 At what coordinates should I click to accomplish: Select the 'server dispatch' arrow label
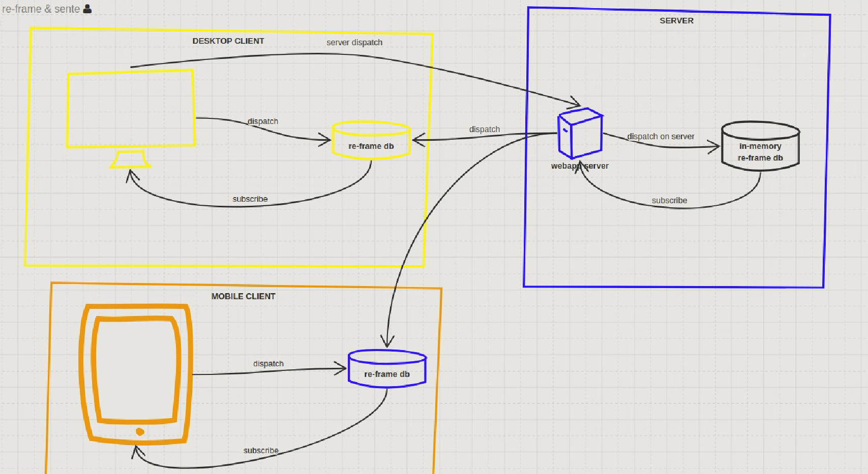tap(354, 43)
